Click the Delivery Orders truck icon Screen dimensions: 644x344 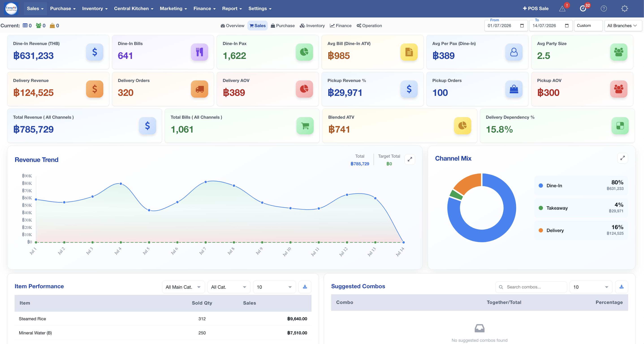[x=199, y=89]
